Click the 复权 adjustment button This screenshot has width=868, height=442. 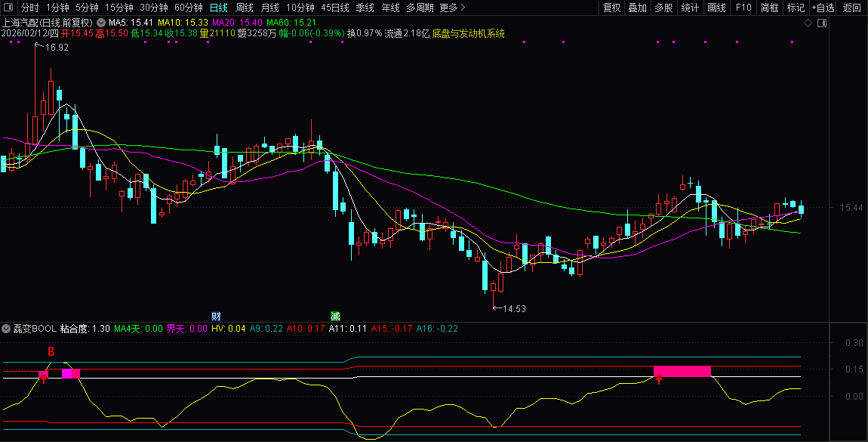tap(611, 8)
